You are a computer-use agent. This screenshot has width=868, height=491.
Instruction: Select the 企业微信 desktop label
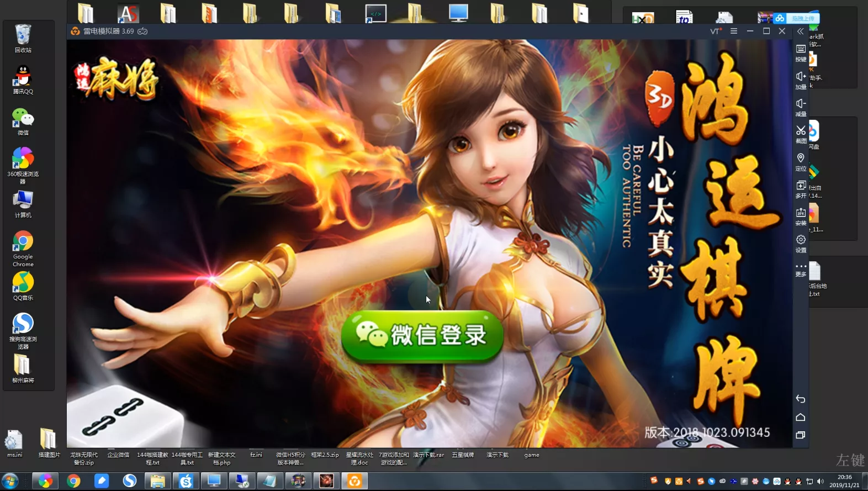(x=118, y=455)
